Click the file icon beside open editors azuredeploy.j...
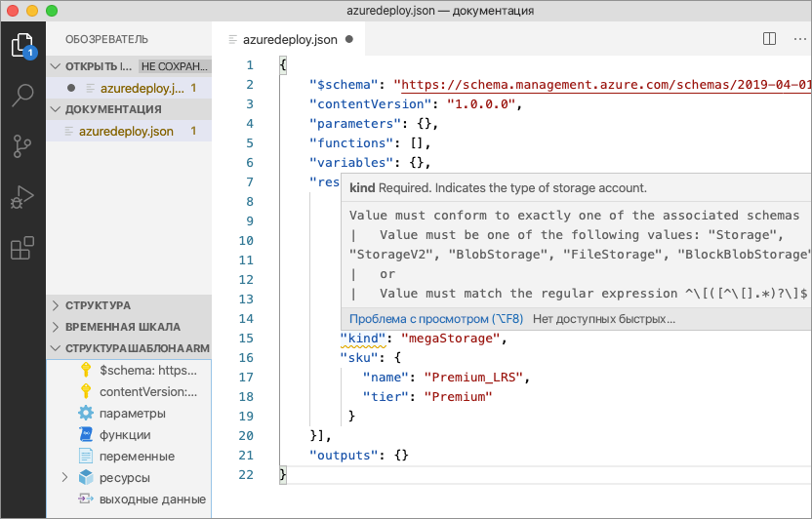Viewport: 812px width, 519px height. pos(90,89)
